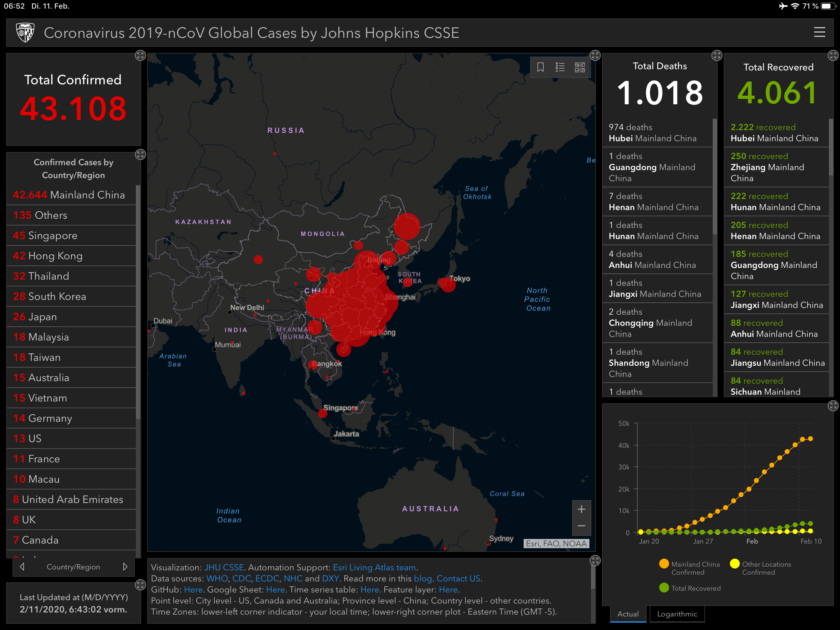This screenshot has height=630, width=840.
Task: Open the Esri Living Atlas team link
Action: point(374,567)
